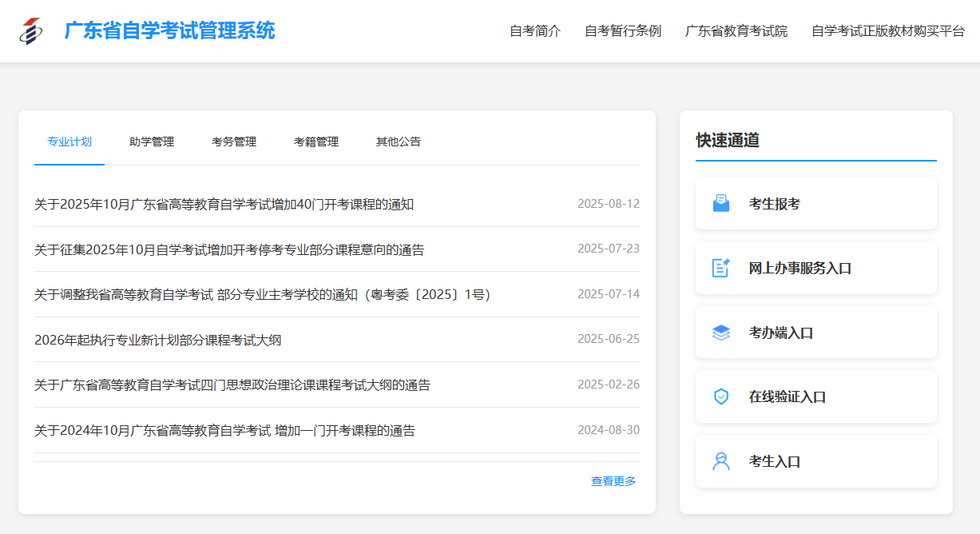Click the 网上办事服务入口 document icon

click(x=720, y=268)
